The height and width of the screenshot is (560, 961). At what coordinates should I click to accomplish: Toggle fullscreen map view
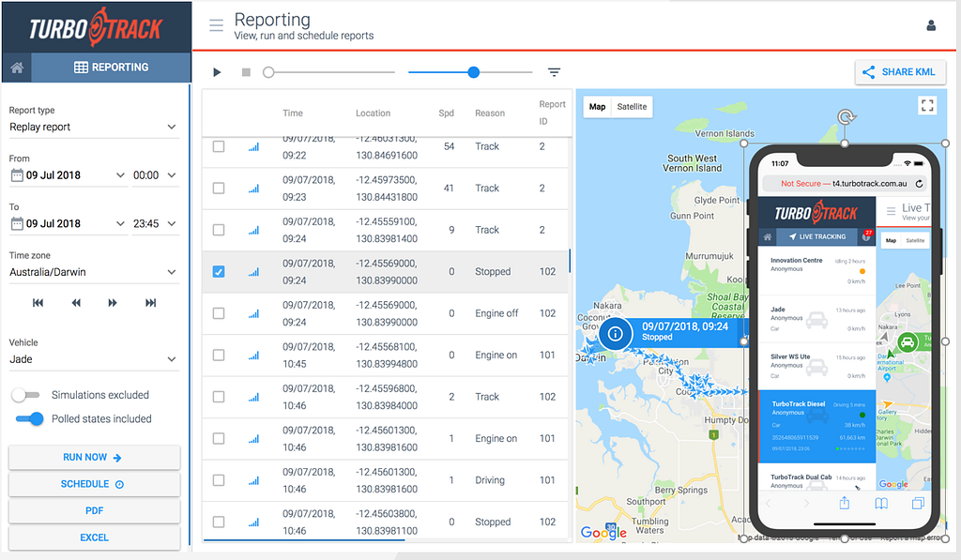pos(927,105)
